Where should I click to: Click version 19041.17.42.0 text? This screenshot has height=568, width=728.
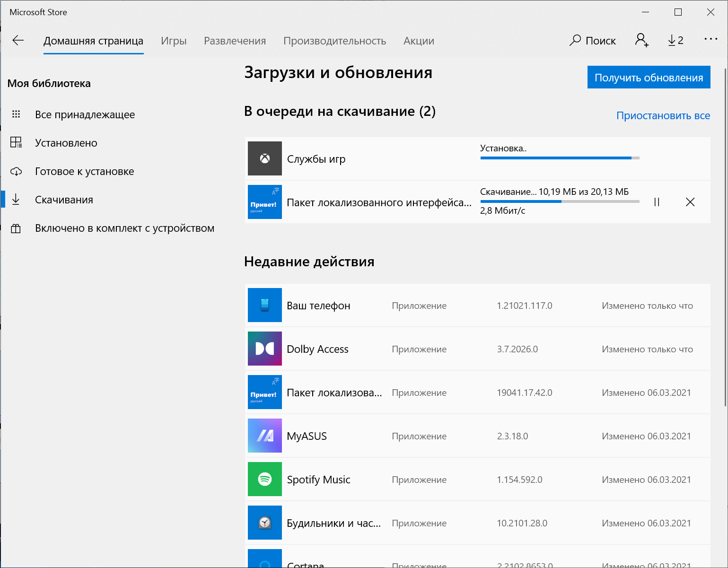pyautogui.click(x=525, y=393)
